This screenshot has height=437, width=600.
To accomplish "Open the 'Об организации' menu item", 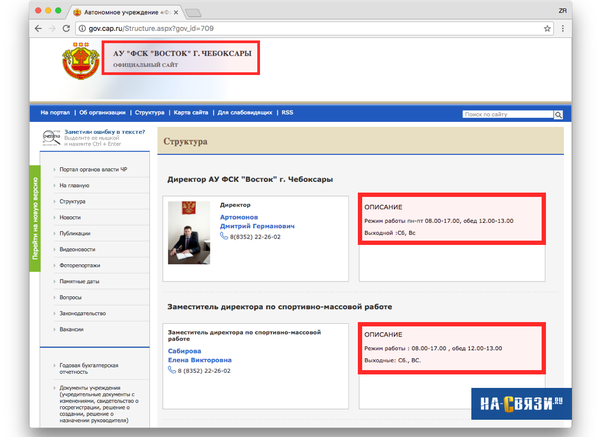I will 102,113.
